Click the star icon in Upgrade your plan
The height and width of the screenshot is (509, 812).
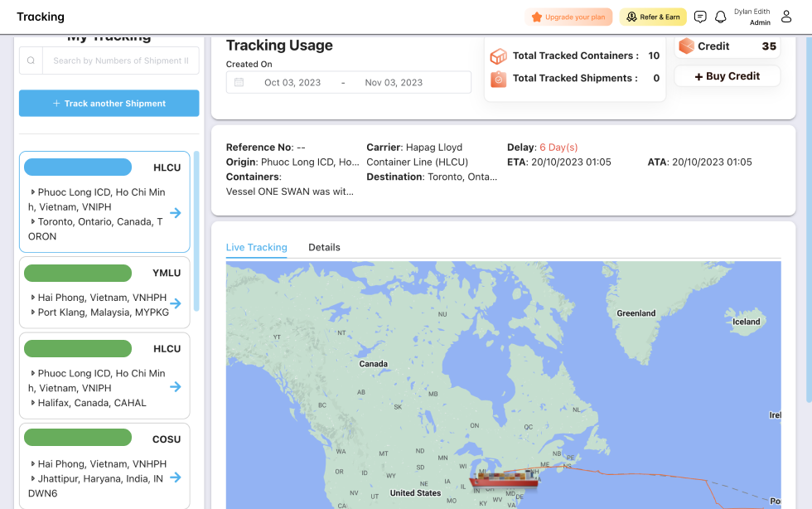pos(537,17)
